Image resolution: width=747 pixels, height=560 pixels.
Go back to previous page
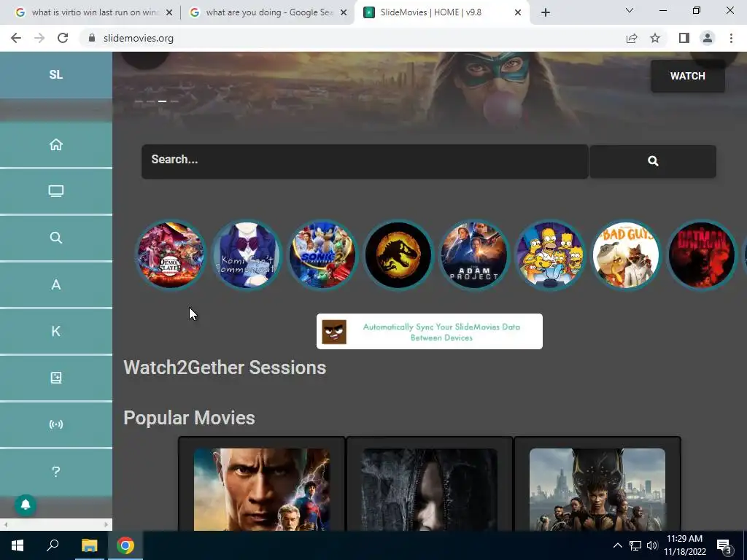[x=16, y=38]
